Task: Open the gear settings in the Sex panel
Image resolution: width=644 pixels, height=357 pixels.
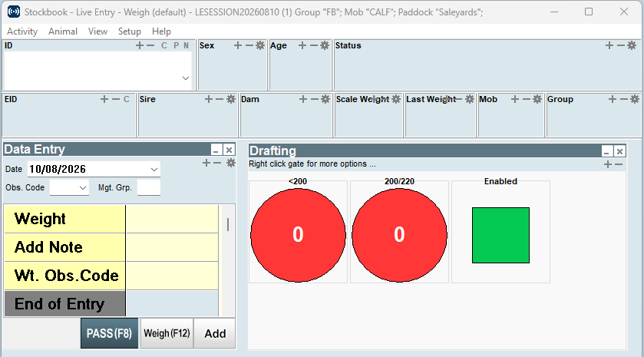Action: 260,45
